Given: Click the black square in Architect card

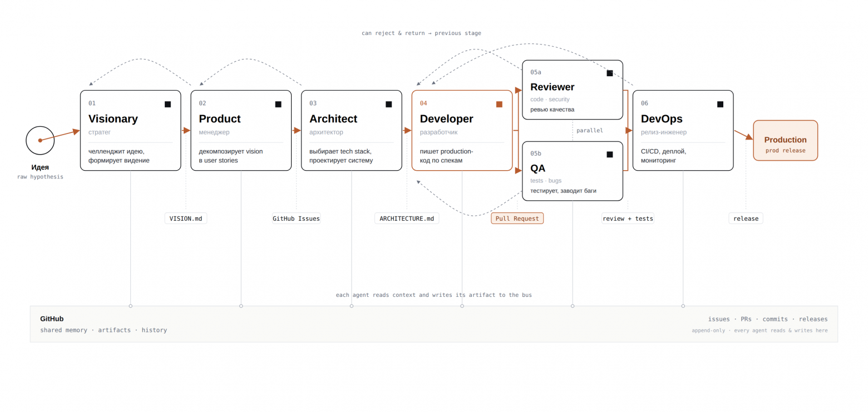Looking at the screenshot, I should coord(388,104).
